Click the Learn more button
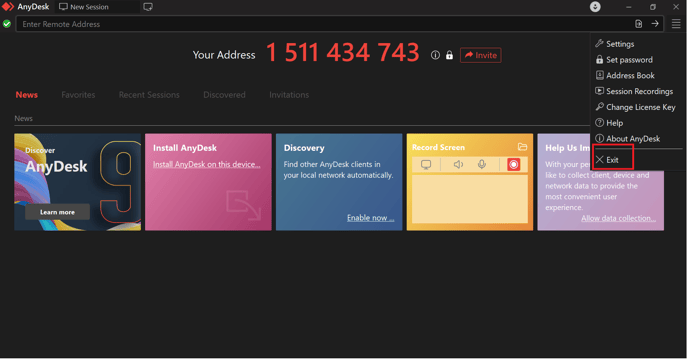Image resolution: width=688 pixels, height=363 pixels. coord(57,212)
